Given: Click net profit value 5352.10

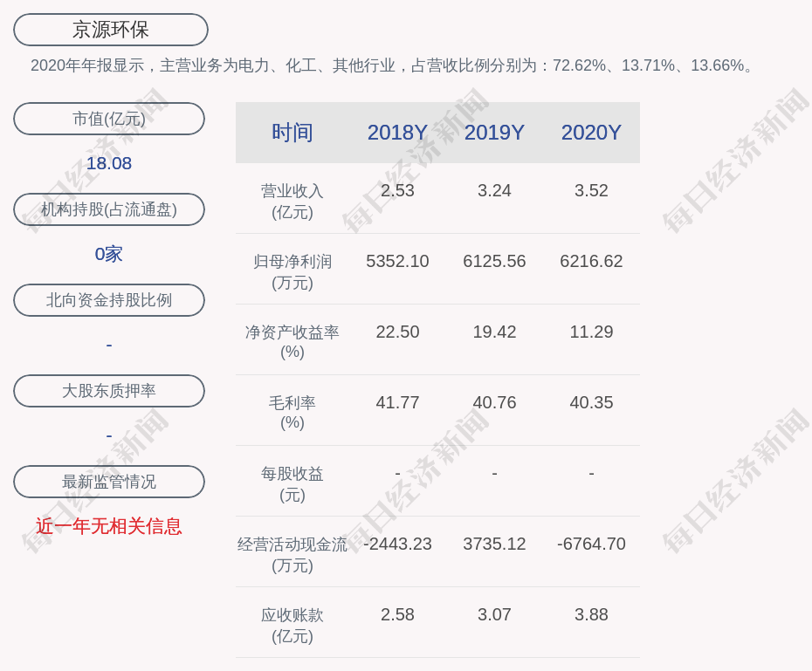Looking at the screenshot, I should [x=398, y=261].
